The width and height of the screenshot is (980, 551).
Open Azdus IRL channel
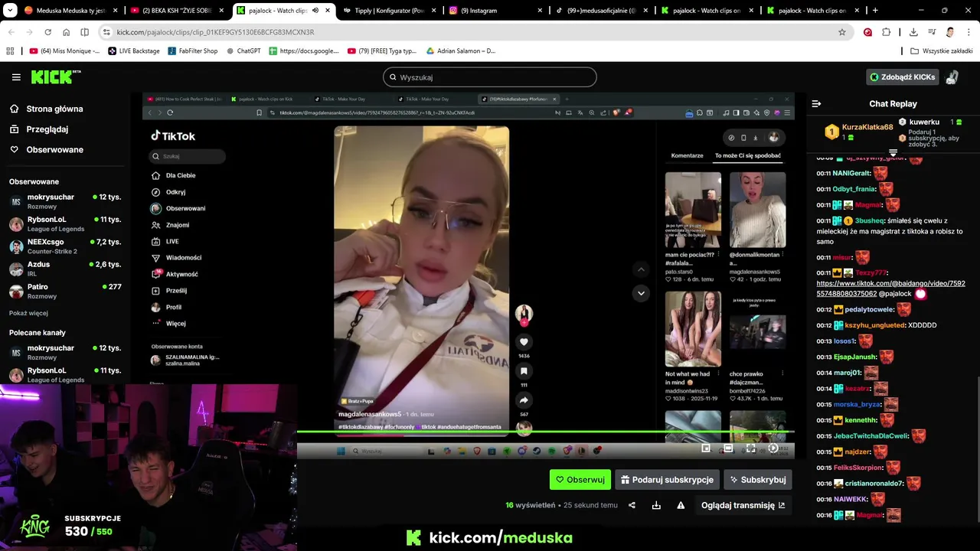click(x=65, y=269)
